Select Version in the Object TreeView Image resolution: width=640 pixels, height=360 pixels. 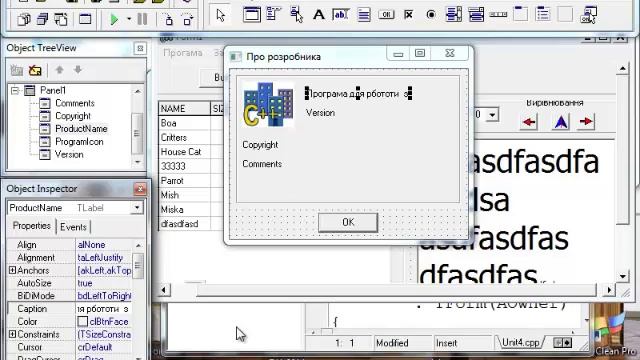69,154
